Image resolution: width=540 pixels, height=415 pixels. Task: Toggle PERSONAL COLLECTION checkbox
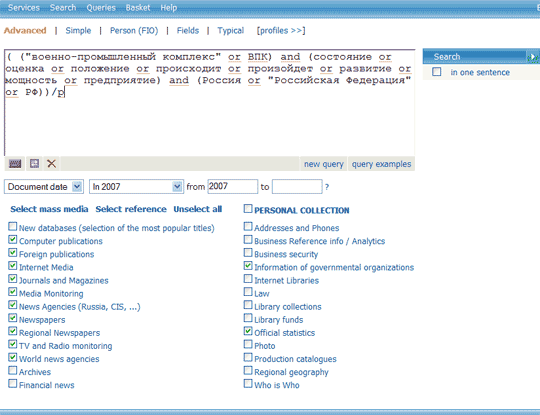pos(248,208)
